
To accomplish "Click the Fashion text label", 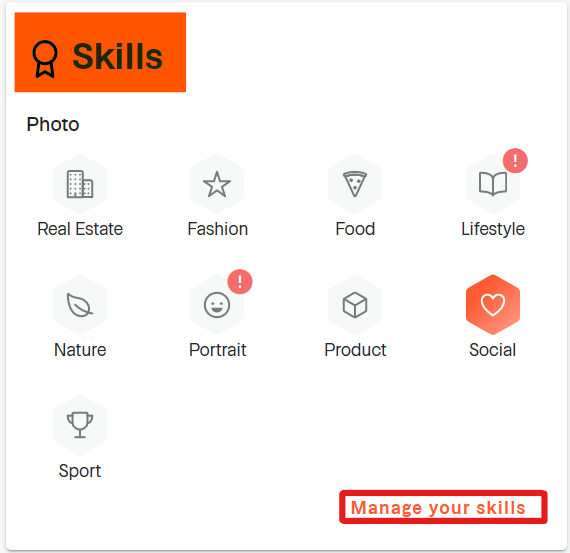I will [x=217, y=229].
